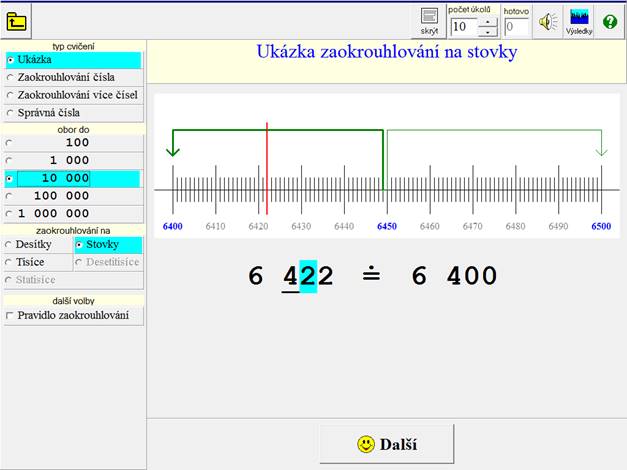Click the 6480 label on number line
Screen dimensions: 627x470
tap(515, 226)
